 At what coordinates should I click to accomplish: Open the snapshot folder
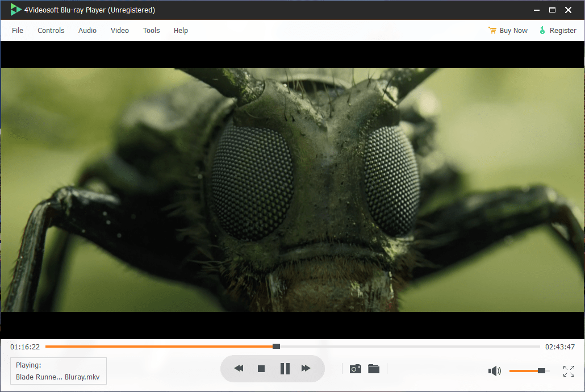374,369
